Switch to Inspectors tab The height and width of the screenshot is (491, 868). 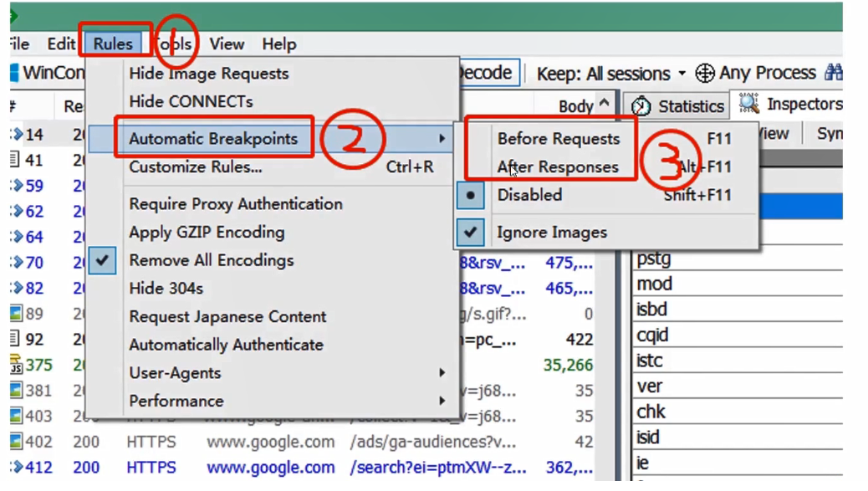789,104
